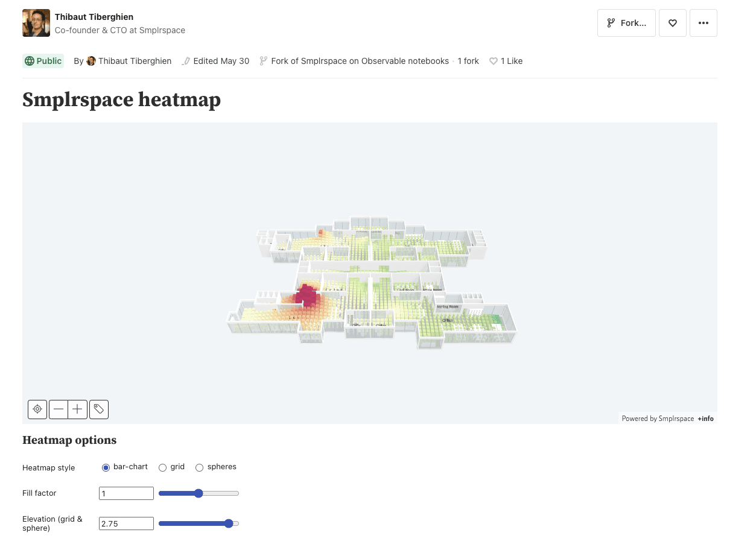Select the grid heatmap style
This screenshot has width=756, height=544.
click(163, 467)
